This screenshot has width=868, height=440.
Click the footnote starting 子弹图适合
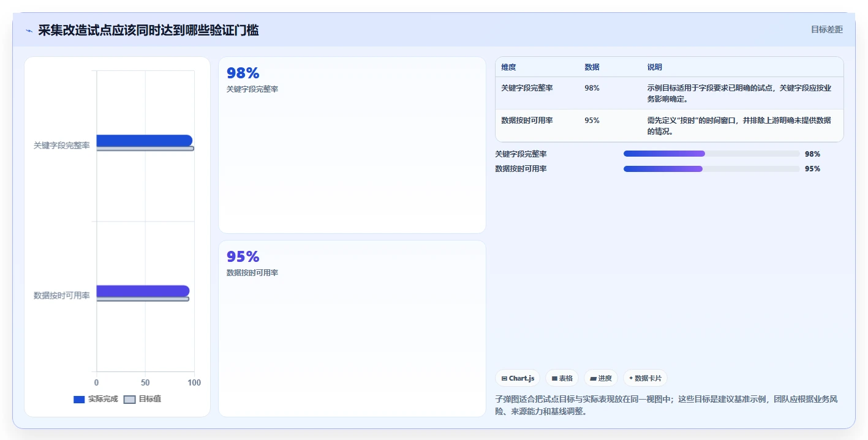pos(666,406)
